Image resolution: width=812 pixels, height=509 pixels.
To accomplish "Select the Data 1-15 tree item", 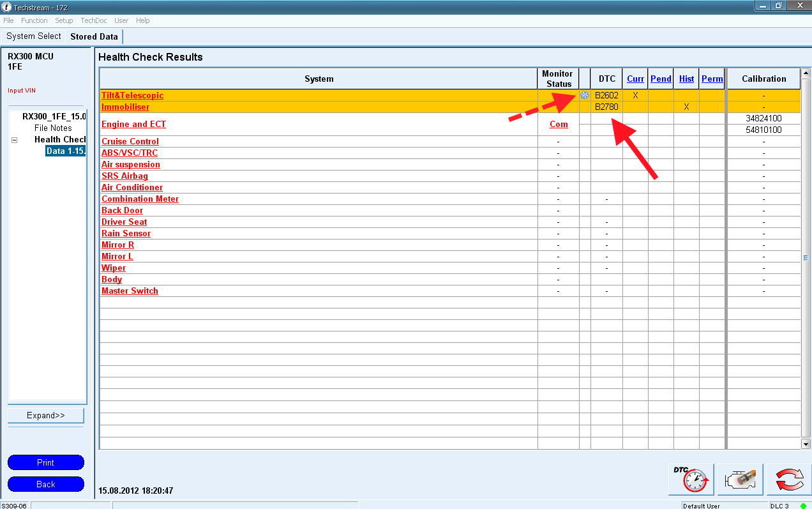I will click(66, 151).
